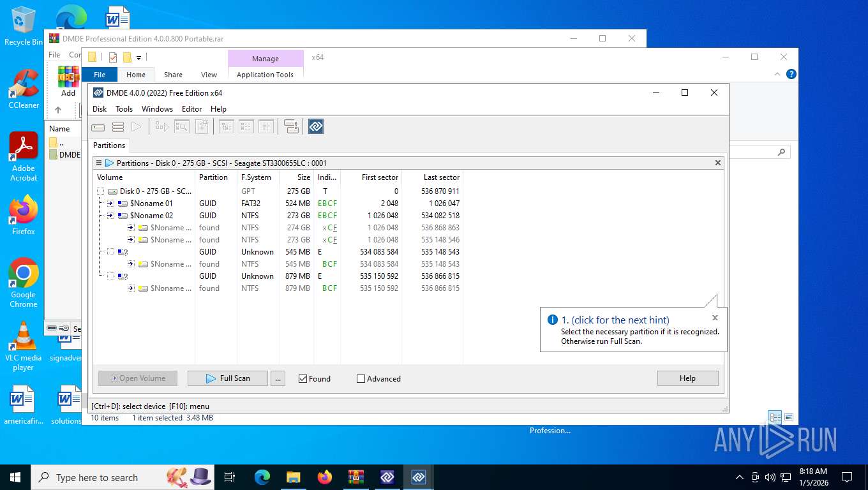868x490 pixels.
Task: Expand the Explorer ribbon chevron
Action: point(777,74)
